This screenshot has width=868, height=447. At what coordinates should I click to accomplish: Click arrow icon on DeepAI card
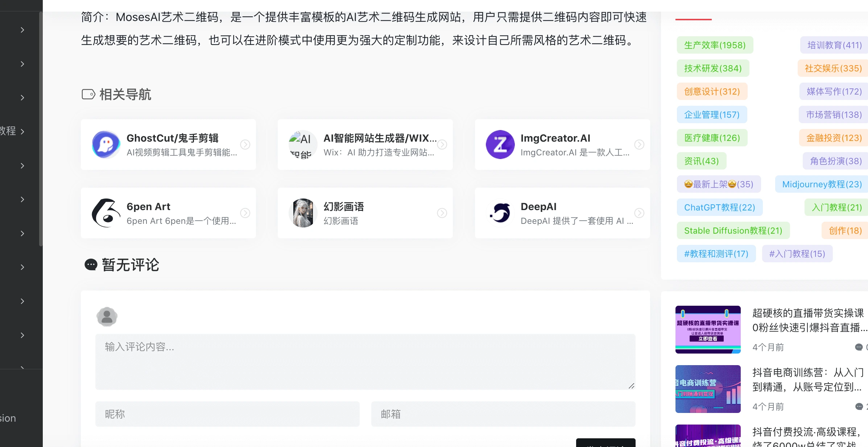[639, 213]
